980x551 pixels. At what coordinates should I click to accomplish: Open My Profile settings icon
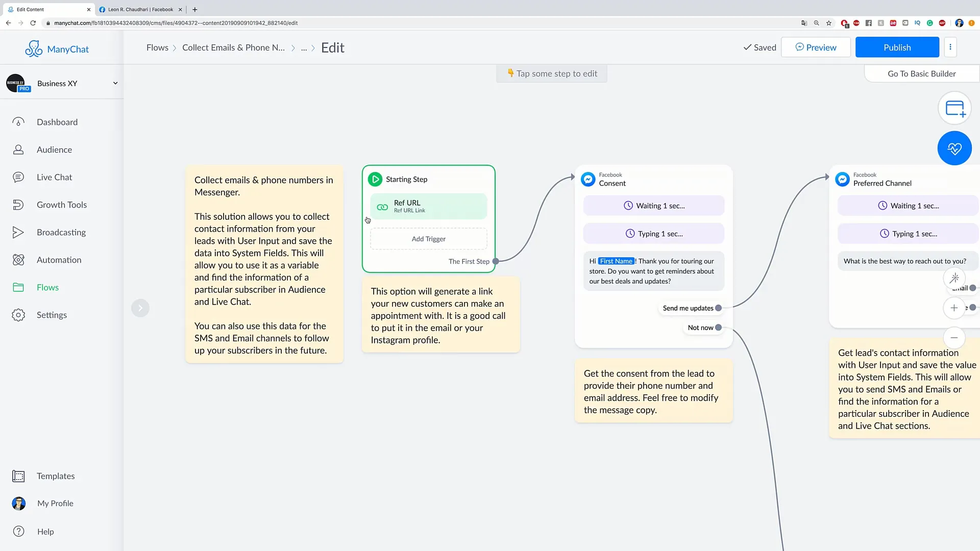tap(18, 503)
